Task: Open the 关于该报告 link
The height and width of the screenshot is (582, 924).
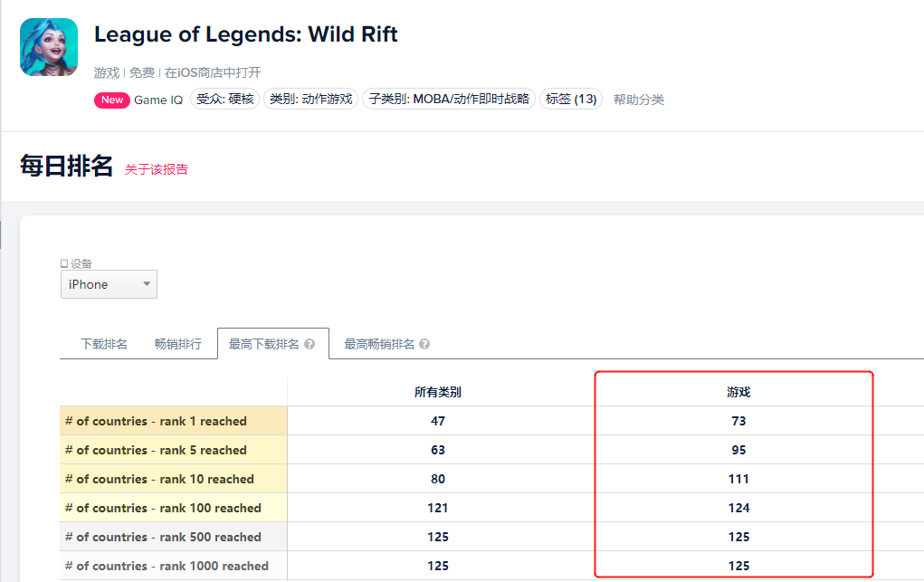Action: pyautogui.click(x=157, y=169)
